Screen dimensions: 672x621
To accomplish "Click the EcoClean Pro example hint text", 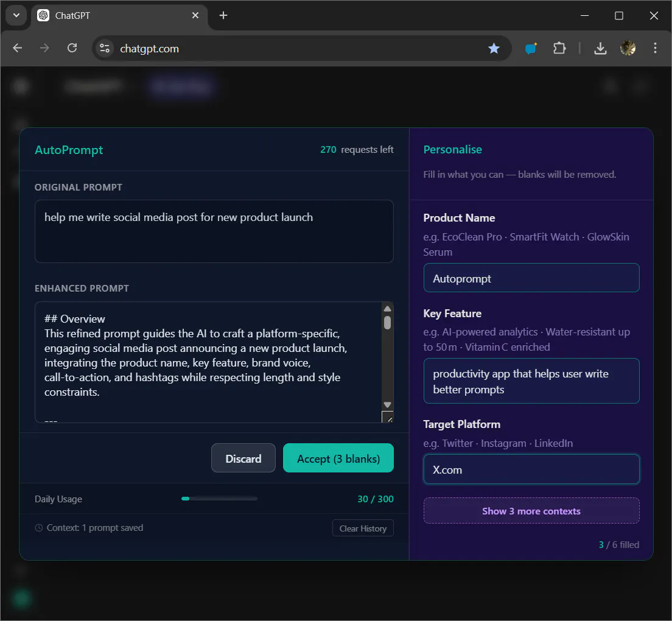I will click(x=527, y=244).
